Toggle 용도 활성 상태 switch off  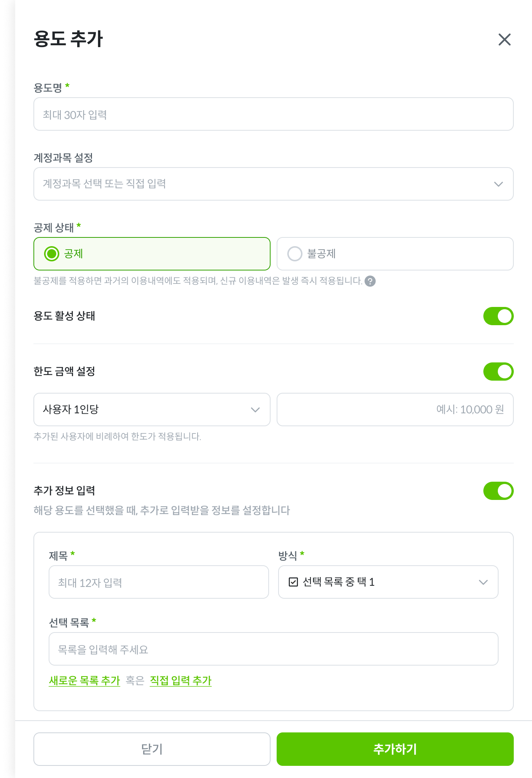coord(498,316)
